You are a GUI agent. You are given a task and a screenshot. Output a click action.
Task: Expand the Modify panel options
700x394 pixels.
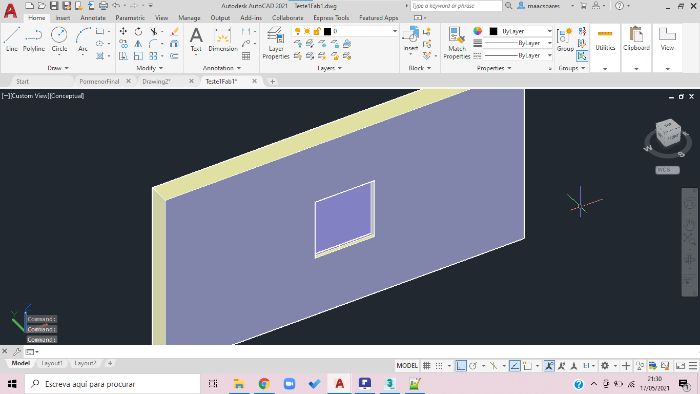click(150, 68)
